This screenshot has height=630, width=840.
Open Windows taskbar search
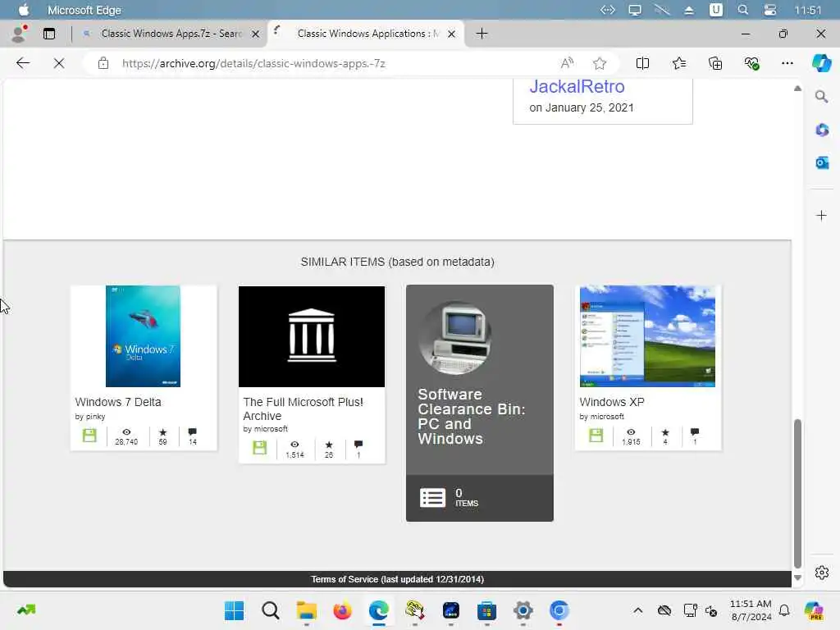(x=270, y=610)
